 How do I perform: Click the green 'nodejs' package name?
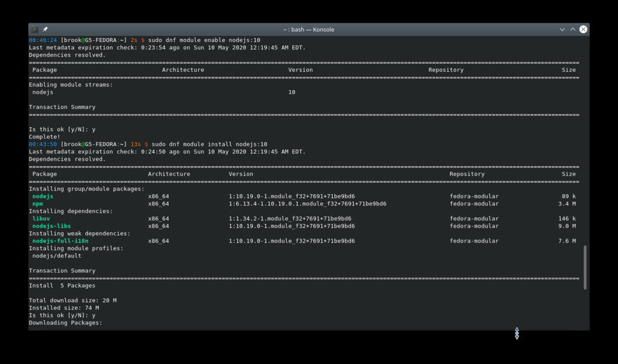coord(43,197)
